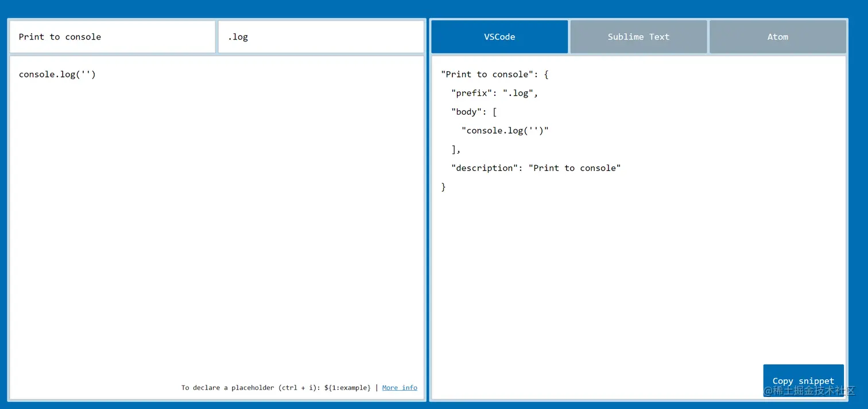The height and width of the screenshot is (409, 868).
Task: Switch to the Sublime Text tab
Action: click(638, 37)
